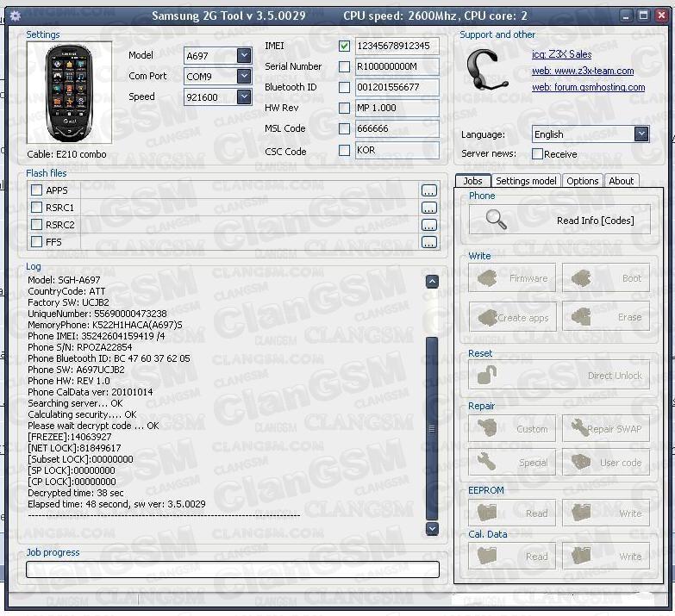Click the Direct Unlock button label
The height and width of the screenshot is (616, 675).
[615, 376]
